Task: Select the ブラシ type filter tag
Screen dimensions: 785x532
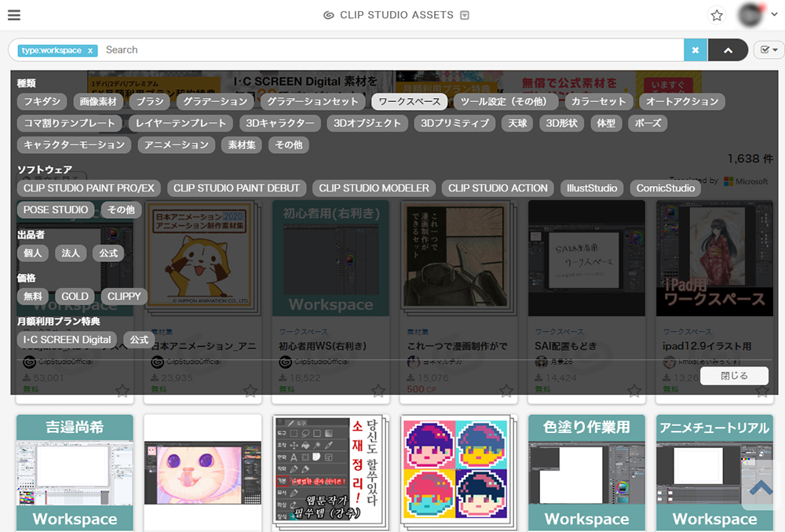Action: tap(150, 101)
